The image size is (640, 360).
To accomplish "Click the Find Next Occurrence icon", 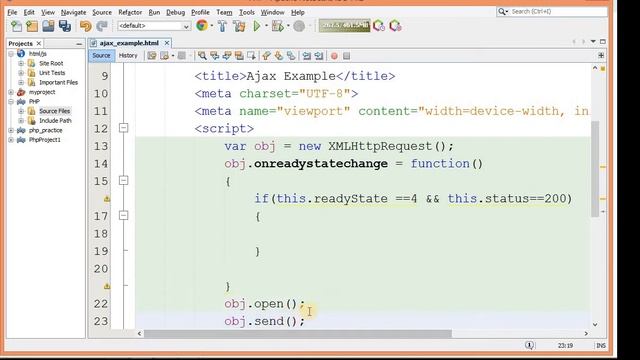I will 227,56.
